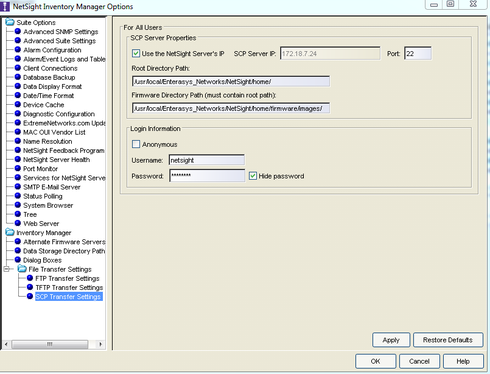Open Help for this dialog
Viewport: 490px width, 374px height.
[x=463, y=361]
